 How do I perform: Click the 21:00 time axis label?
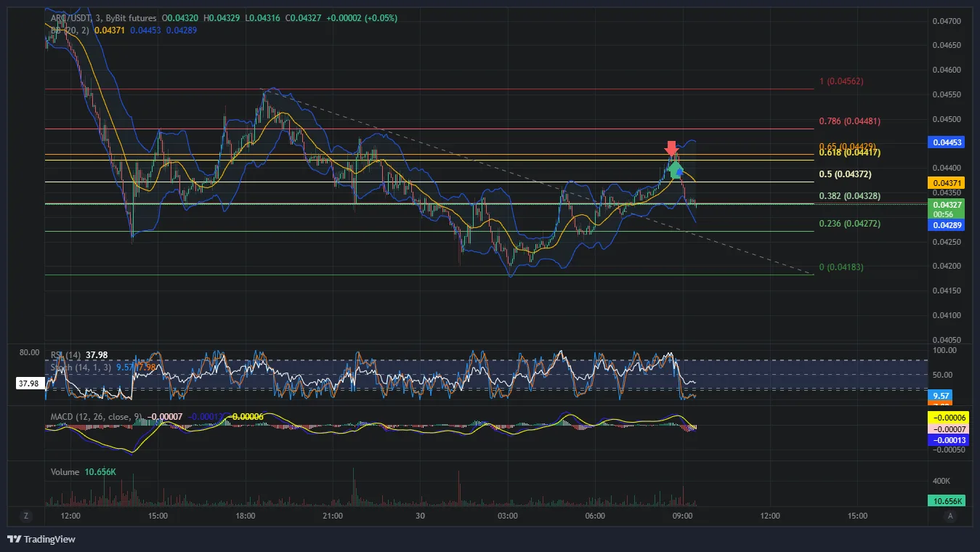(333, 516)
